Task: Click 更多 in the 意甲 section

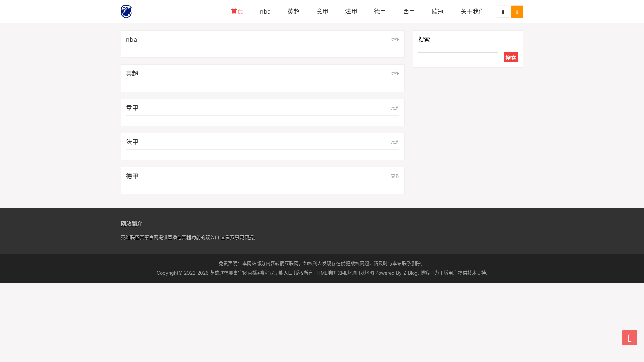Action: click(395, 108)
